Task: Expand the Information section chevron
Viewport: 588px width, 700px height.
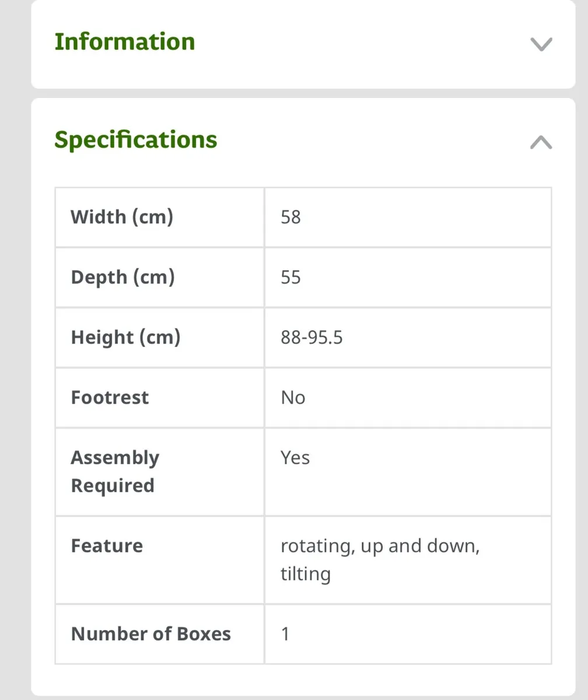Action: (x=541, y=44)
